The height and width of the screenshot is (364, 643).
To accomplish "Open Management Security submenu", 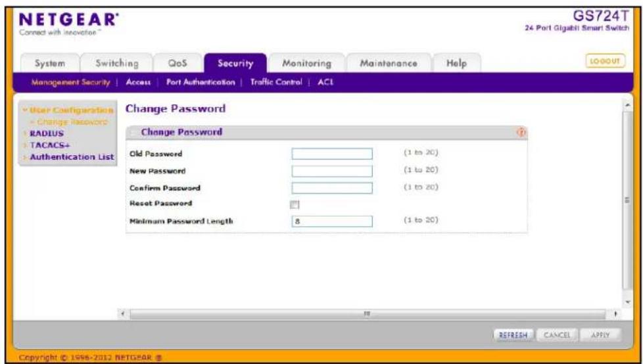I will (71, 82).
